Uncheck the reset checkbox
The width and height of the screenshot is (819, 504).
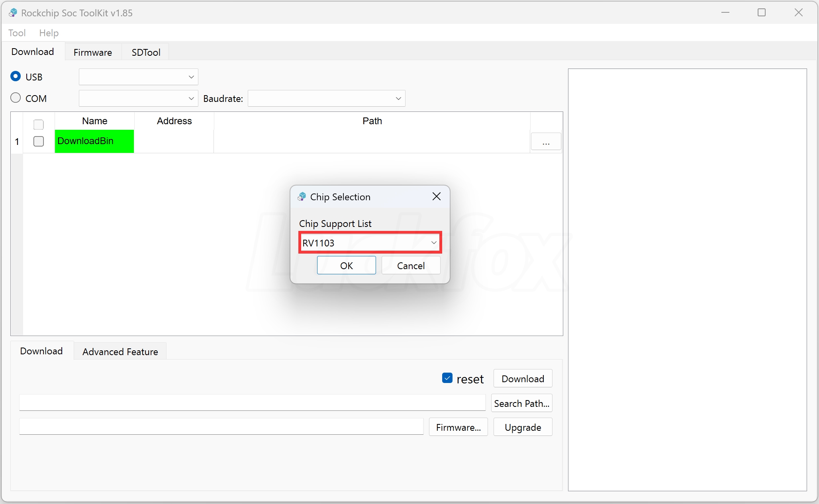click(447, 378)
